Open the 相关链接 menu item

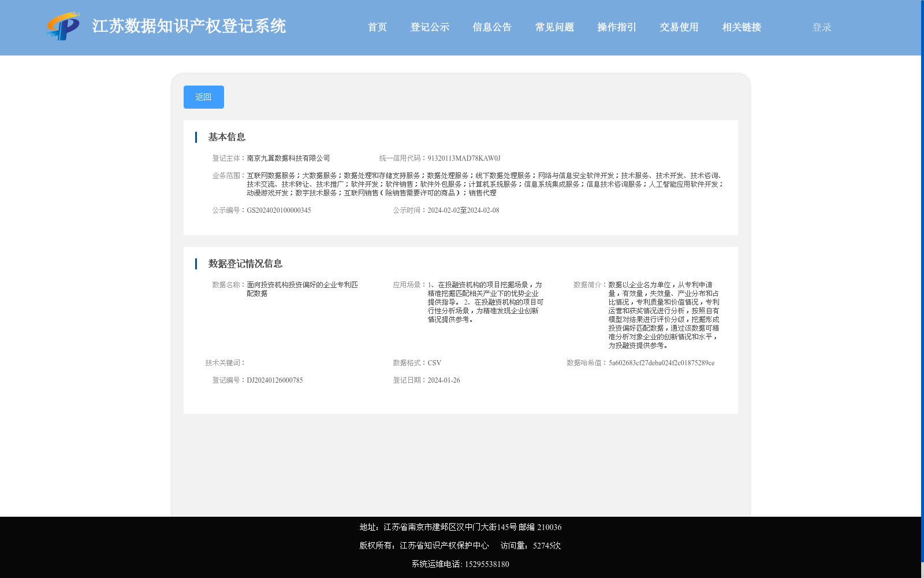coord(742,27)
